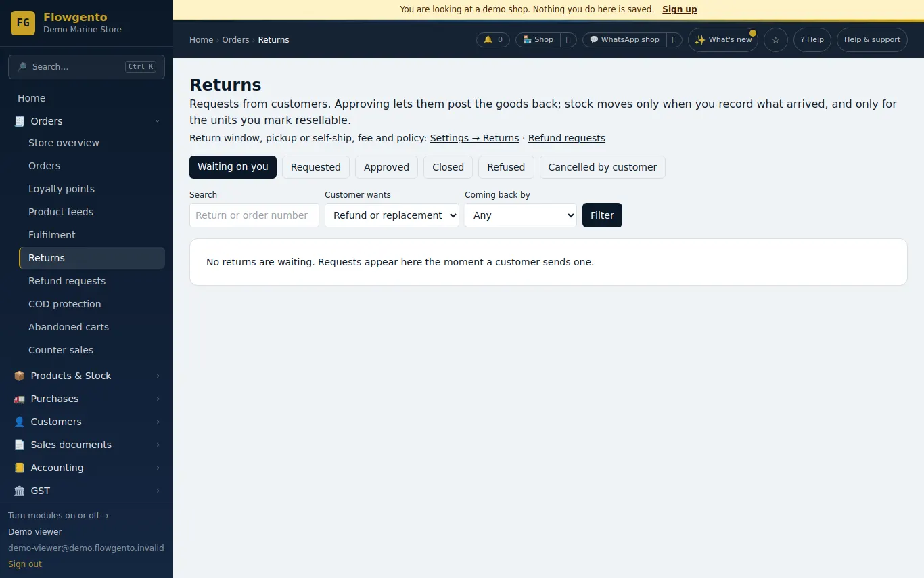Expand the Purchases section chevron
Viewport: 924px width, 578px height.
point(158,399)
